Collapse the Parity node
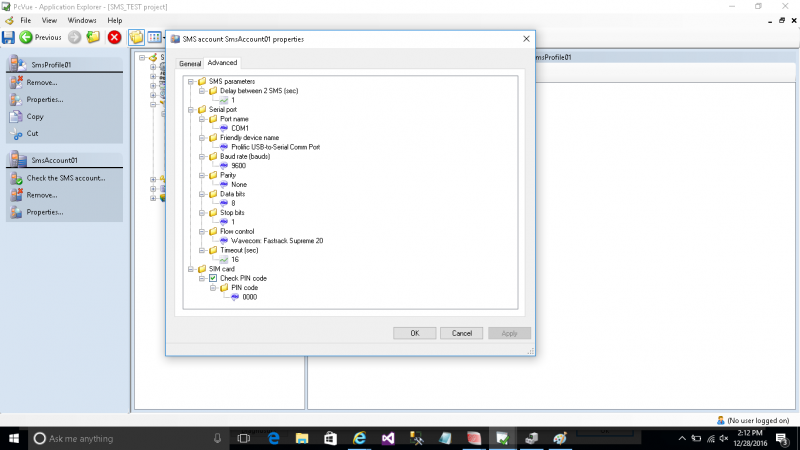800x450 pixels. click(x=202, y=175)
